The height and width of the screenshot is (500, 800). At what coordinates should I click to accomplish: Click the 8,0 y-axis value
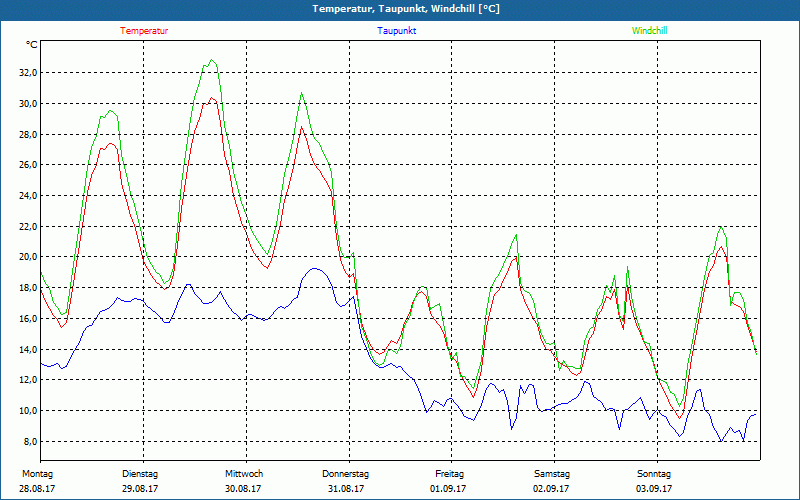[x=30, y=441]
